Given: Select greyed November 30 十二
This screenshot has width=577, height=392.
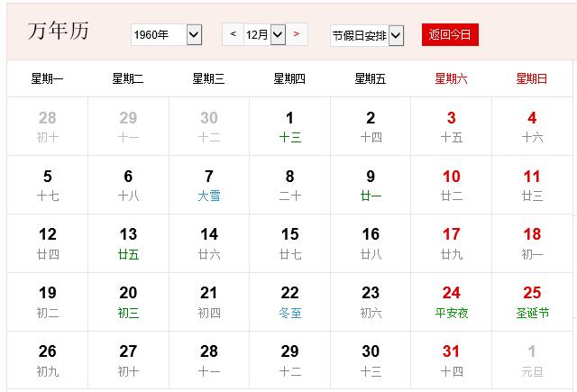Looking at the screenshot, I should (209, 126).
